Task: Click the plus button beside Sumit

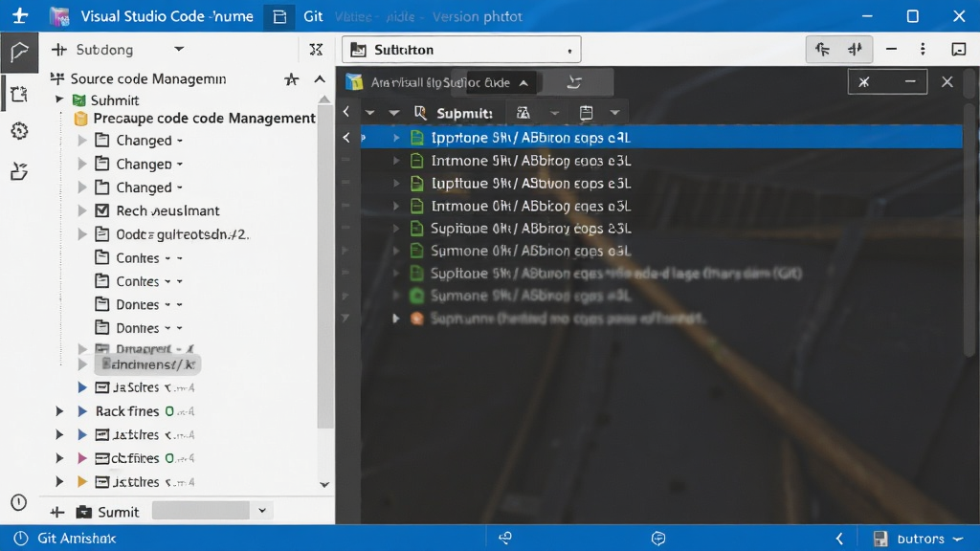Action: pyautogui.click(x=56, y=513)
